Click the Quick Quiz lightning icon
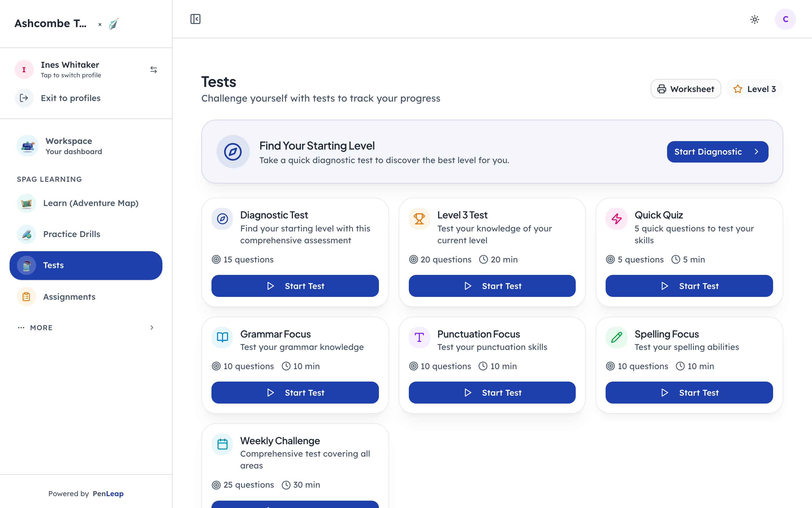812x508 pixels. tap(616, 219)
